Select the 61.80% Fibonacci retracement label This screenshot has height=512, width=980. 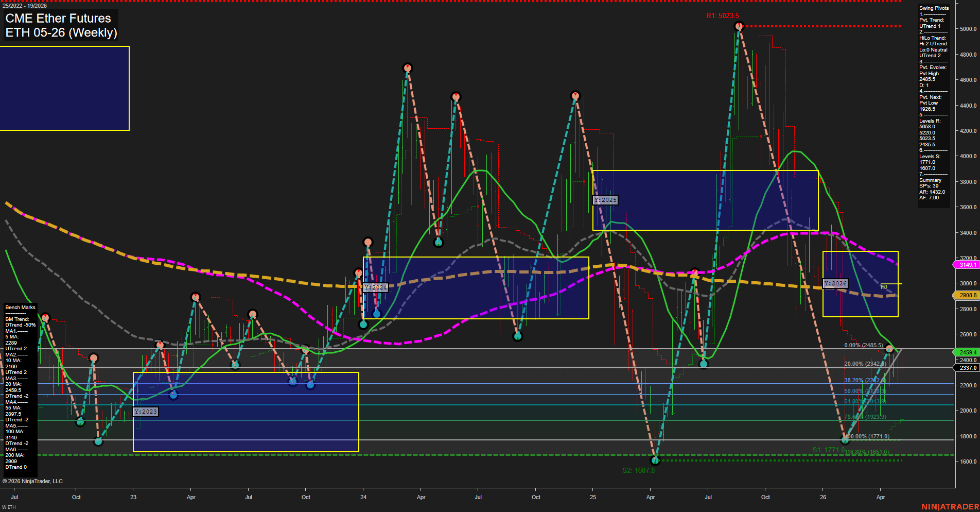coord(865,401)
